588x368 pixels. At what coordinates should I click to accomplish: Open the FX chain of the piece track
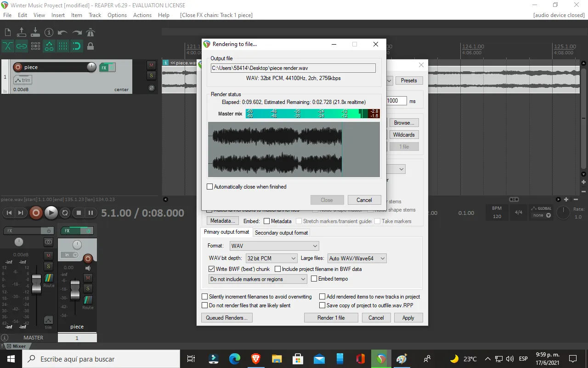click(104, 68)
